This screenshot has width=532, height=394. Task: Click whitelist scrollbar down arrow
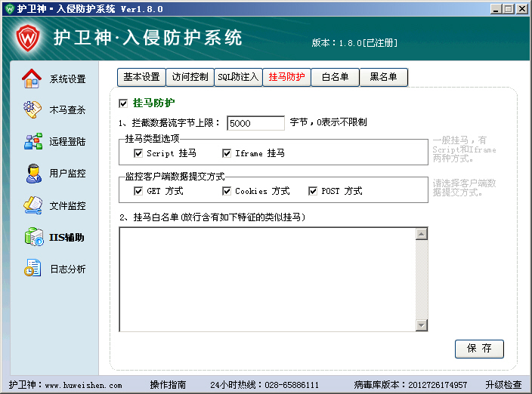click(422, 325)
